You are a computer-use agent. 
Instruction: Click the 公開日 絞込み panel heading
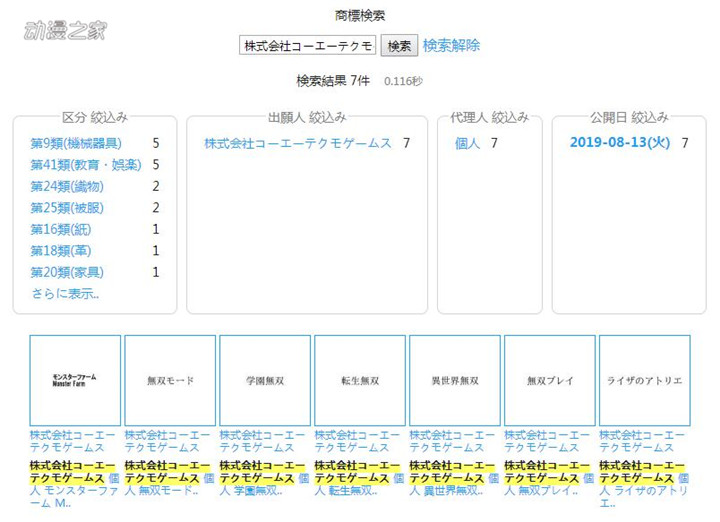tap(629, 118)
